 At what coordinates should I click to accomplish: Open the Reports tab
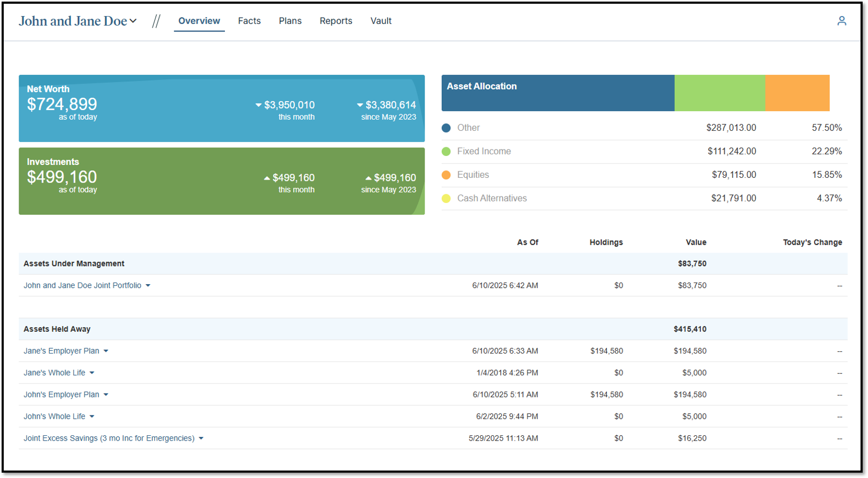click(335, 21)
